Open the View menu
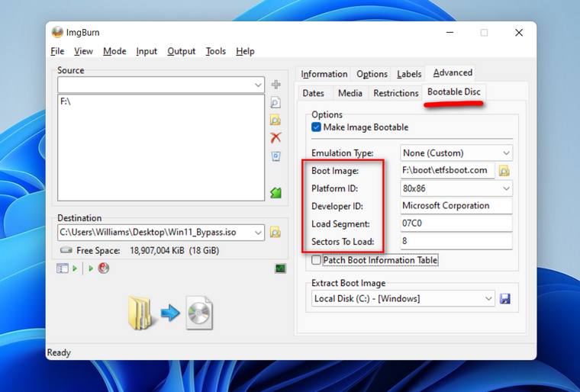 [x=83, y=51]
